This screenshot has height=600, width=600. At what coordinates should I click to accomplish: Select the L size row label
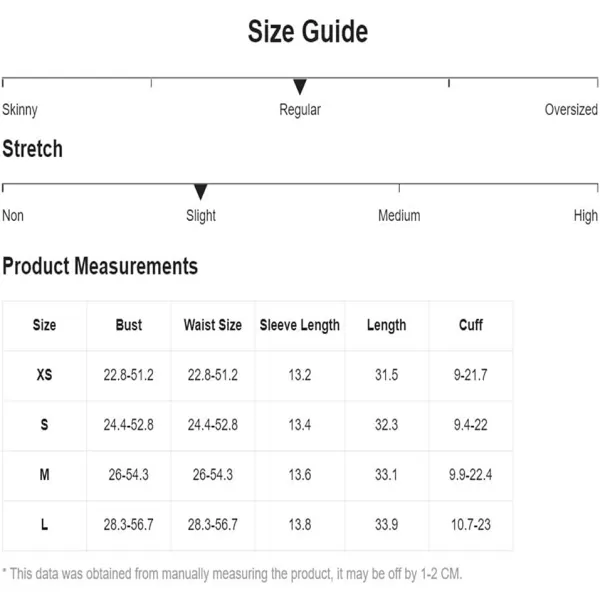44,524
